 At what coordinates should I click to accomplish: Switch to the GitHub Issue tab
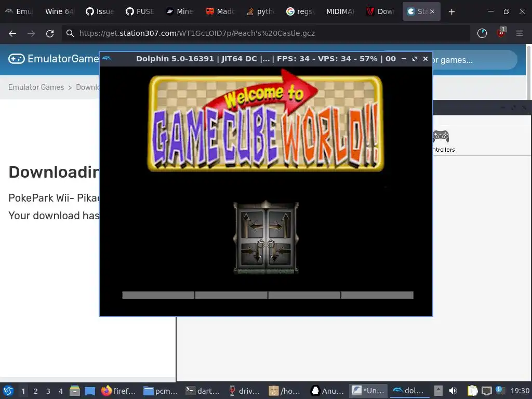99,11
